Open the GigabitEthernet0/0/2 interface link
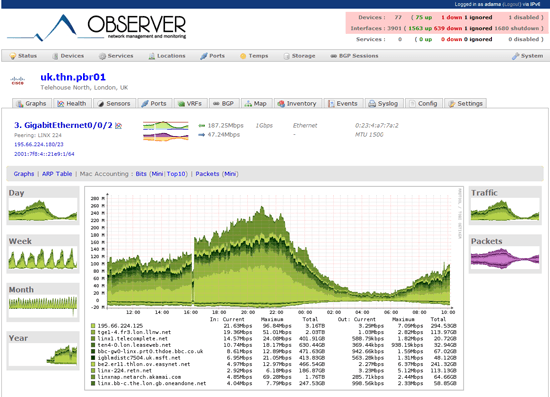 pyautogui.click(x=63, y=125)
